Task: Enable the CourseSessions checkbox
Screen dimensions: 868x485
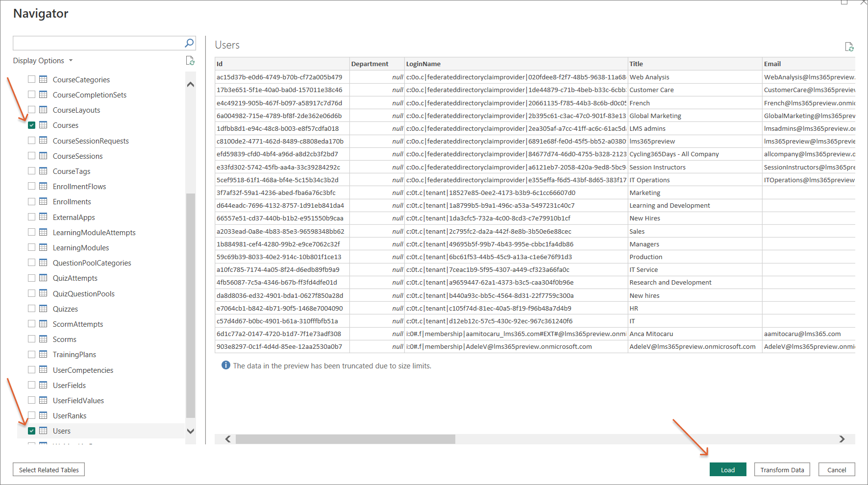Action: tap(31, 156)
